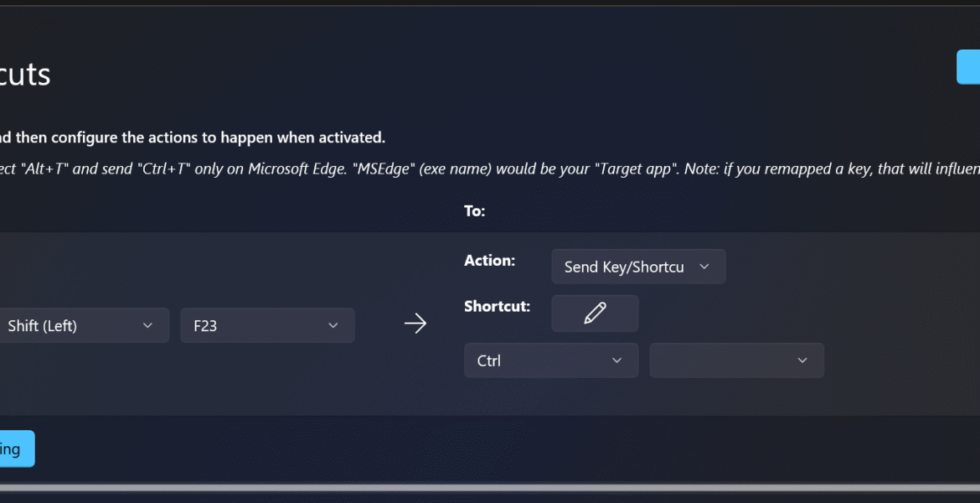Click the blue button at bottom left
The image size is (980, 503).
pos(15,449)
